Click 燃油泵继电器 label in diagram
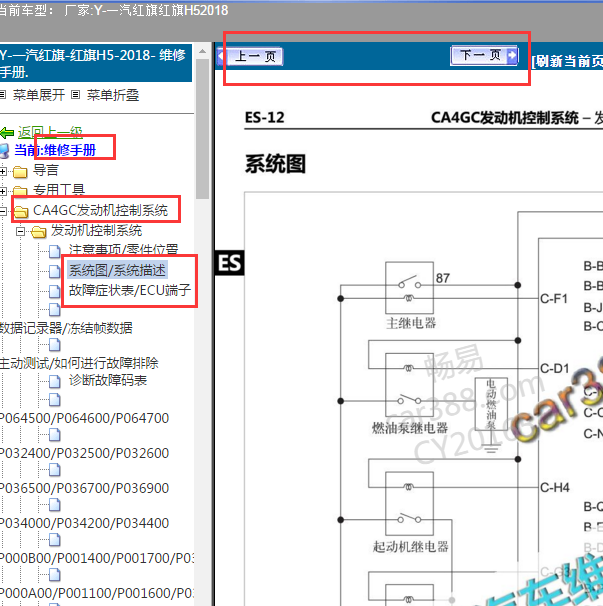 tap(410, 428)
